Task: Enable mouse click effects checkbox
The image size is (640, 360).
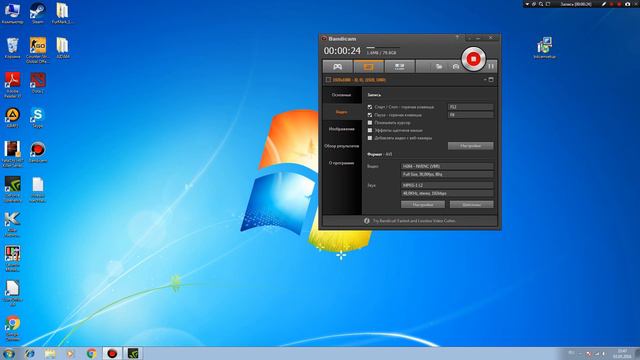Action: [370, 130]
